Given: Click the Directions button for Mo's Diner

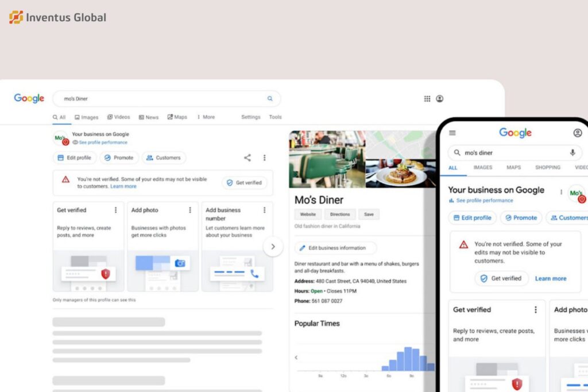Looking at the screenshot, I should (x=340, y=214).
